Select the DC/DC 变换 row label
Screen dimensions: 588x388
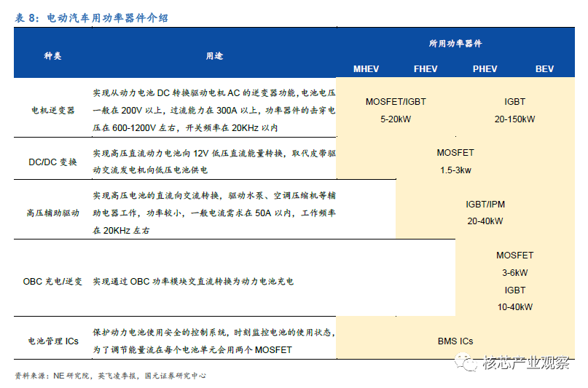coord(52,162)
